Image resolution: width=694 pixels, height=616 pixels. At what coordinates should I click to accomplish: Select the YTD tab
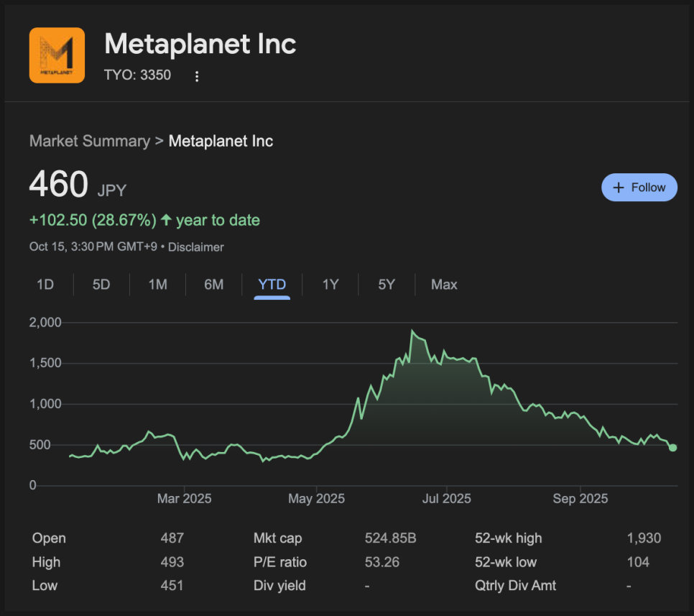(272, 285)
